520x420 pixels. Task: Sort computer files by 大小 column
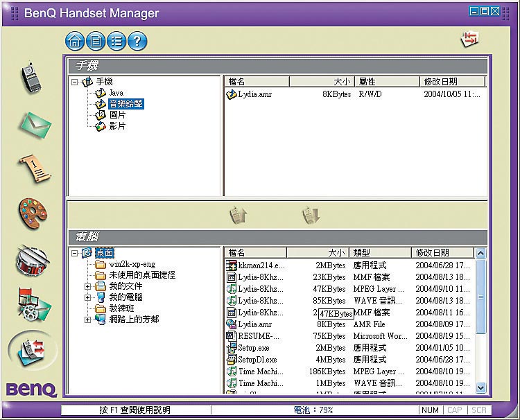coord(318,253)
